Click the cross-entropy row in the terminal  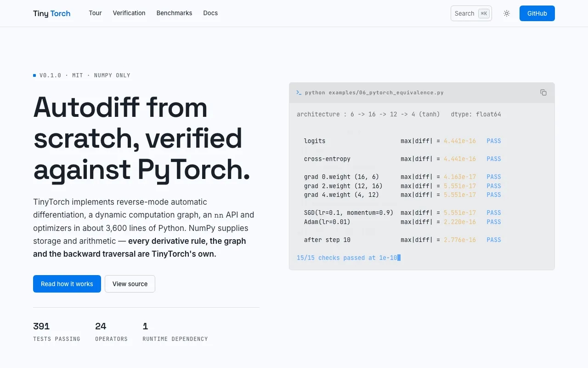pyautogui.click(x=402, y=159)
